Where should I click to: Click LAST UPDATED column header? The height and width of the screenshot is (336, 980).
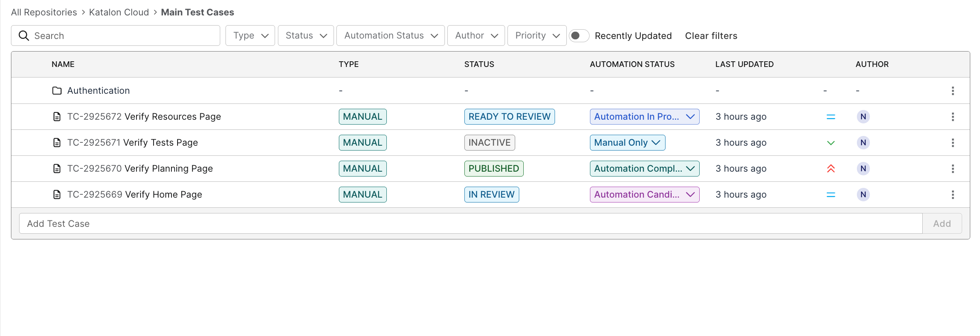click(744, 64)
